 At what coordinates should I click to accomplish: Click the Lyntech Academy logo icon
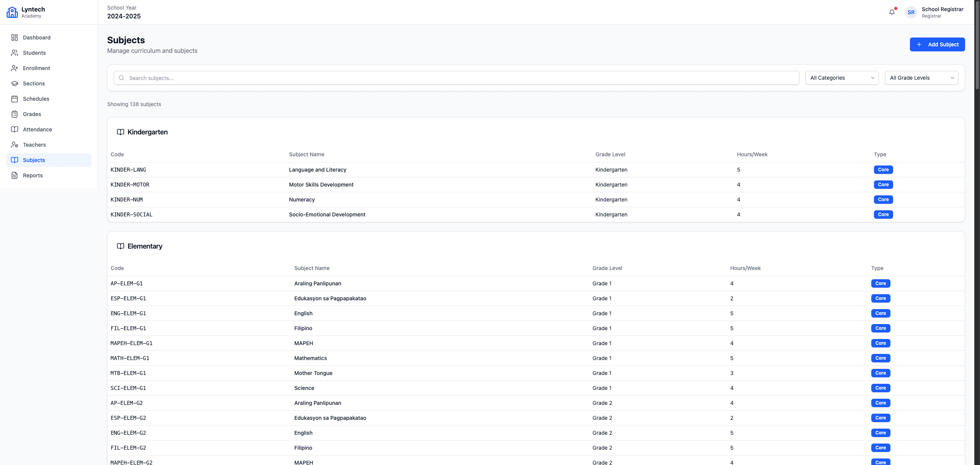(x=12, y=12)
